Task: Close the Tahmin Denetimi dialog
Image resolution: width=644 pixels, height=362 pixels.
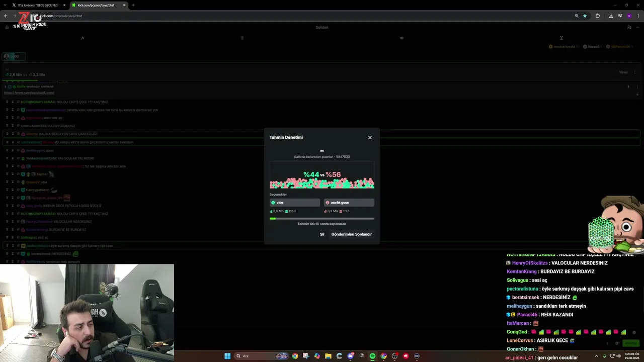Action: click(370, 138)
